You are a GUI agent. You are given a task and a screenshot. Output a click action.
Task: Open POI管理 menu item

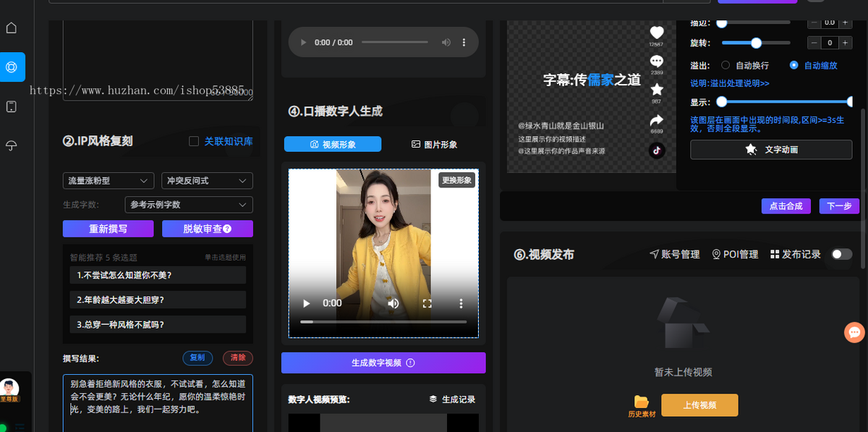coord(735,254)
